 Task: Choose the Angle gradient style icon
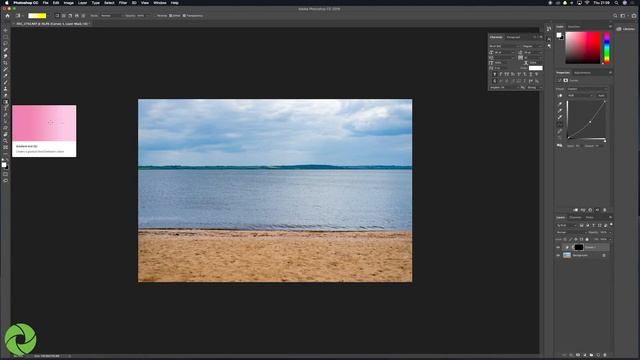[70, 16]
